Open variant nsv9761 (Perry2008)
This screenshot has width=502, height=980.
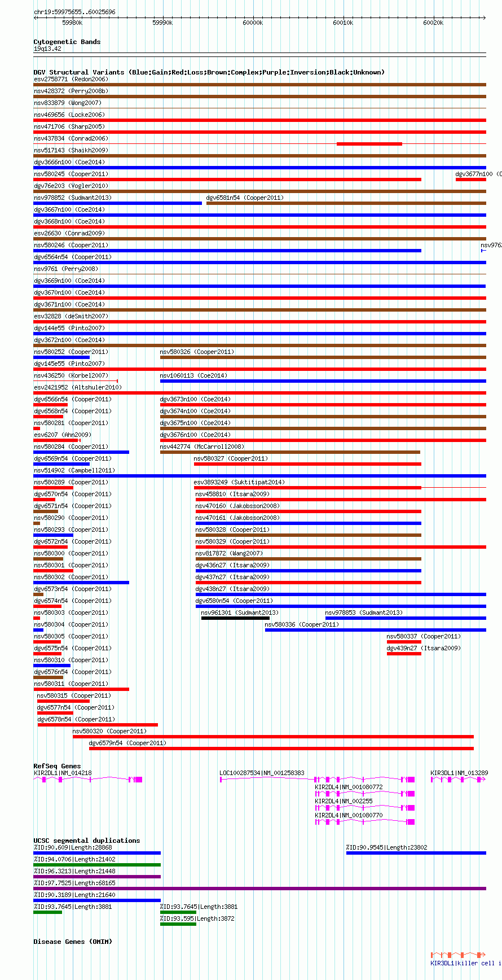(x=260, y=274)
